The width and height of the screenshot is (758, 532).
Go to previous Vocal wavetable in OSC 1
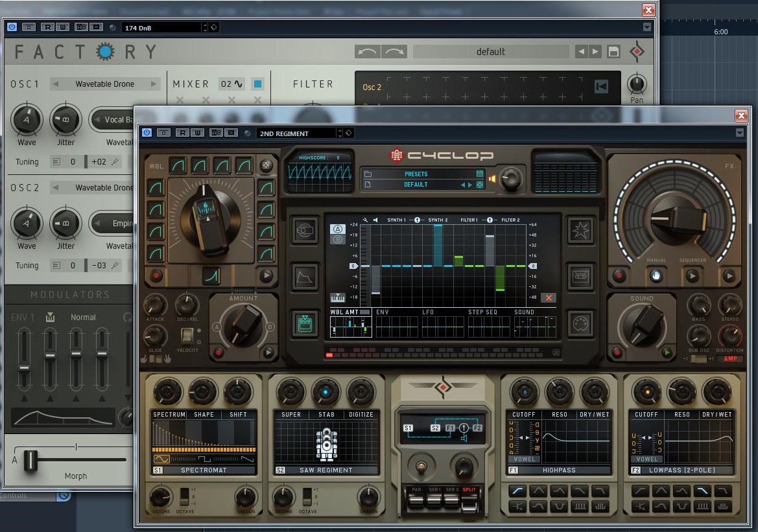[97, 119]
